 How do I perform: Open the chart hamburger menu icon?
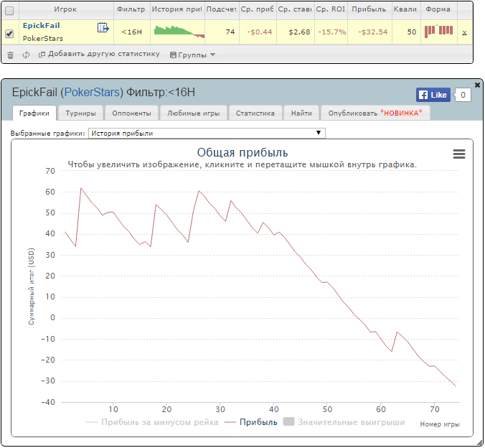[459, 154]
